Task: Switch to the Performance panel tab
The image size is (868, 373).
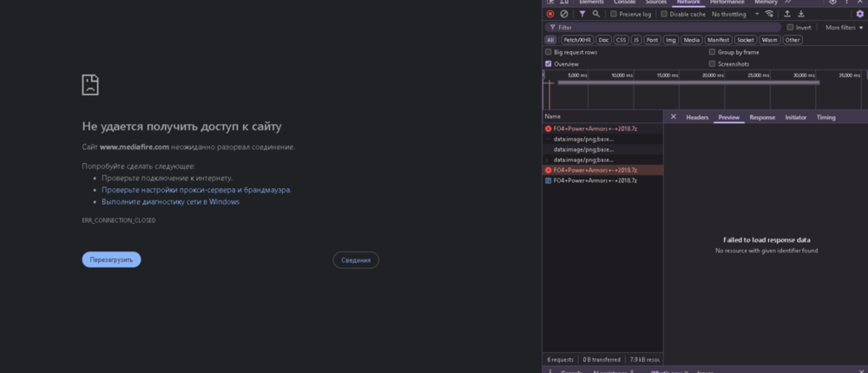Action: [727, 3]
